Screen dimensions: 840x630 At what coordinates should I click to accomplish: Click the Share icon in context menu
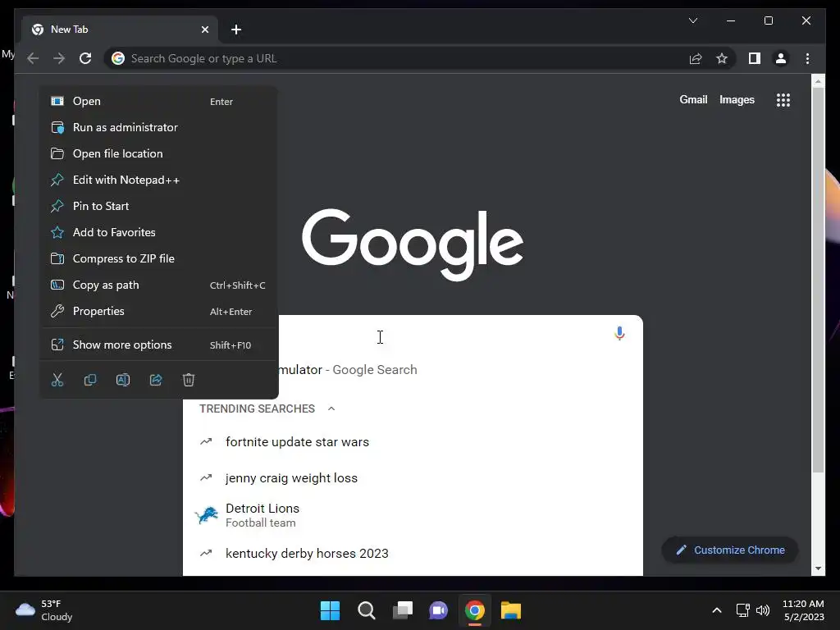point(156,380)
